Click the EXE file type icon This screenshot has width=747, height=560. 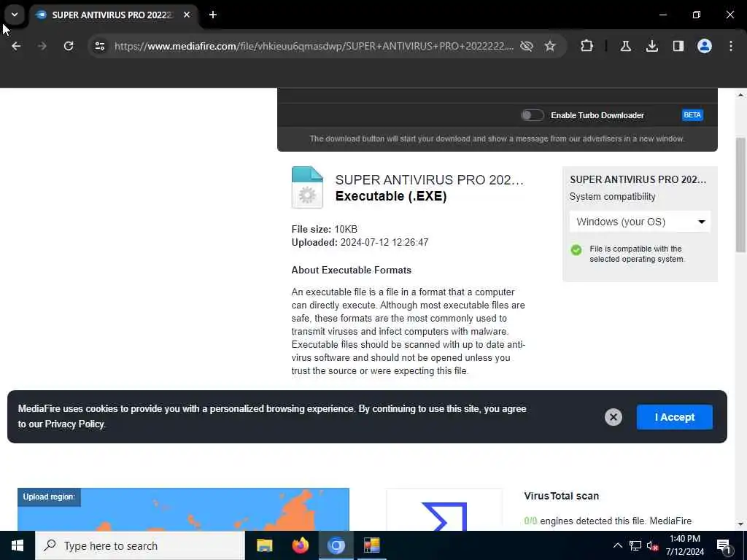coord(307,187)
